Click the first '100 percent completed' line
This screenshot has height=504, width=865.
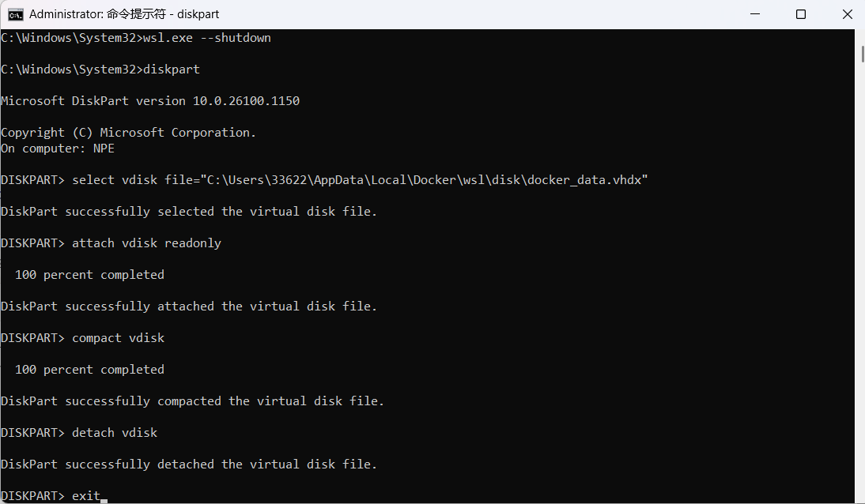(89, 275)
